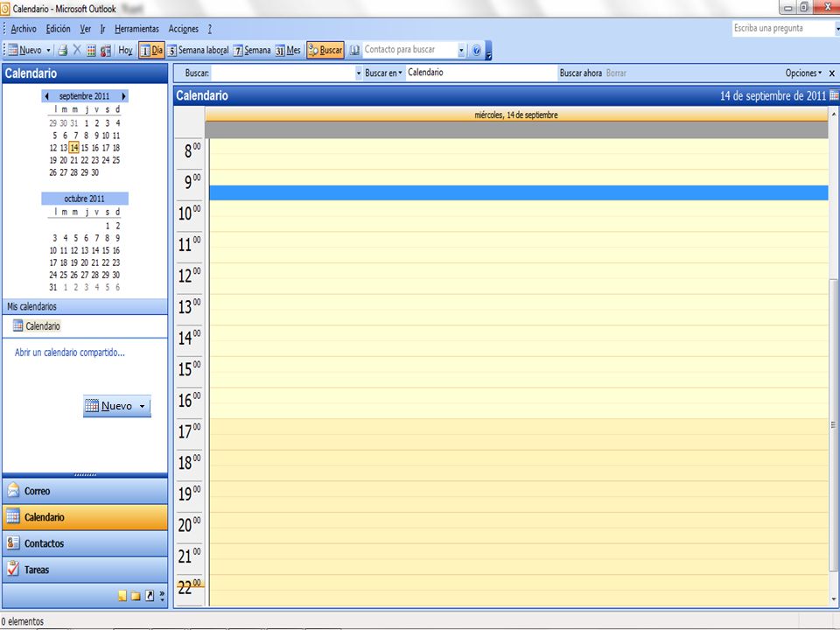Open the calendar color grid icon
Viewport: 840px width, 630px height.
(x=92, y=51)
